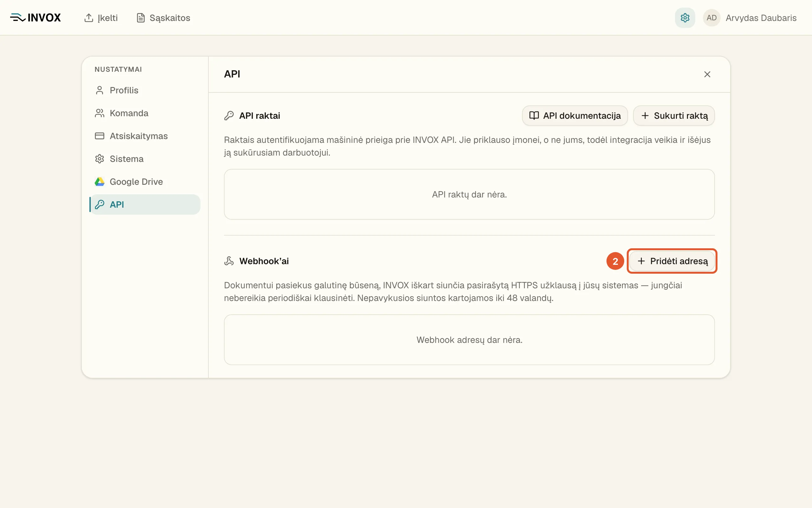Select Komanda in settings sidebar
This screenshot has height=508, width=812.
click(145, 113)
